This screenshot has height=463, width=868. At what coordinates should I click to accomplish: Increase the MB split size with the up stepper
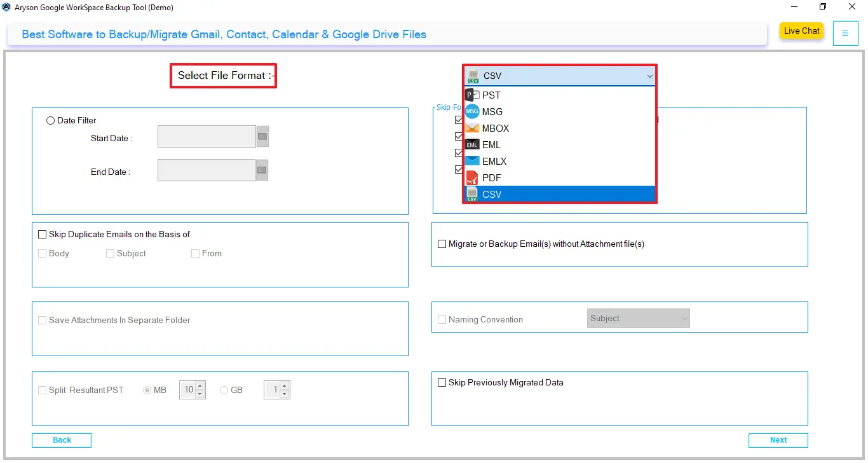pos(200,386)
